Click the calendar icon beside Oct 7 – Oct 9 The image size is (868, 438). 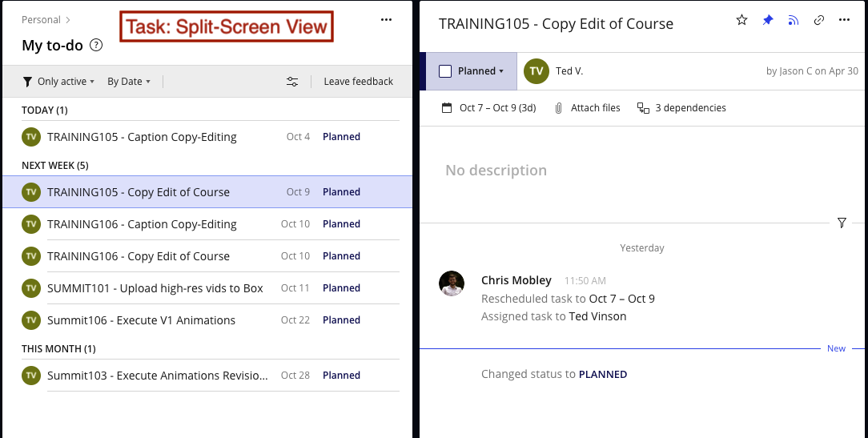coord(447,108)
